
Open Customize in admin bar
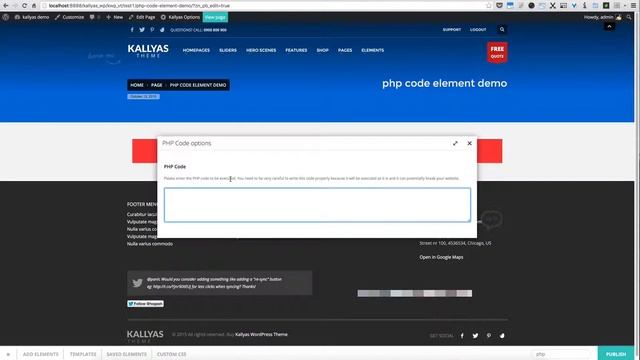click(x=69, y=17)
